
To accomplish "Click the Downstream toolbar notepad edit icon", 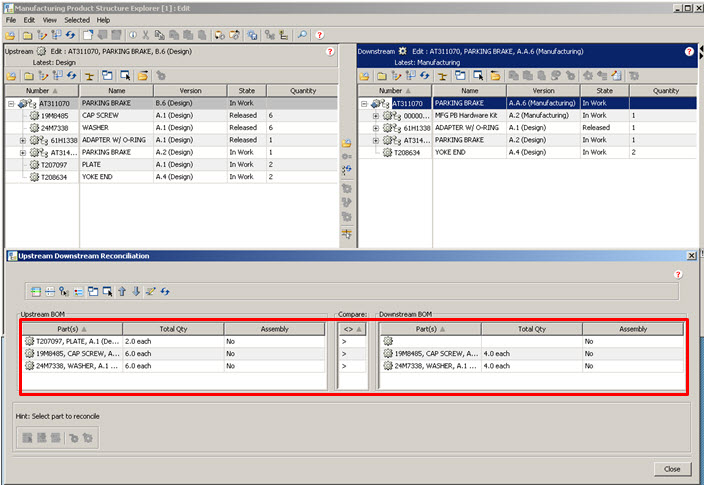I will pyautogui.click(x=617, y=76).
